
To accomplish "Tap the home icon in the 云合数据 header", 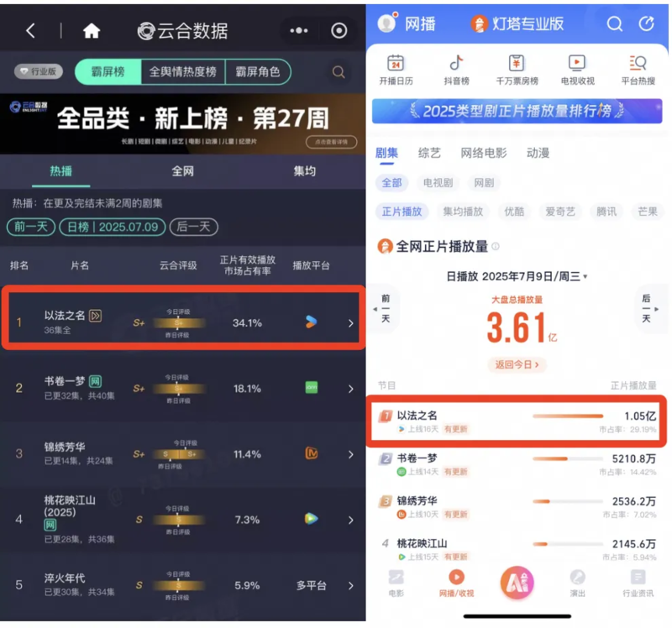I will (x=92, y=31).
